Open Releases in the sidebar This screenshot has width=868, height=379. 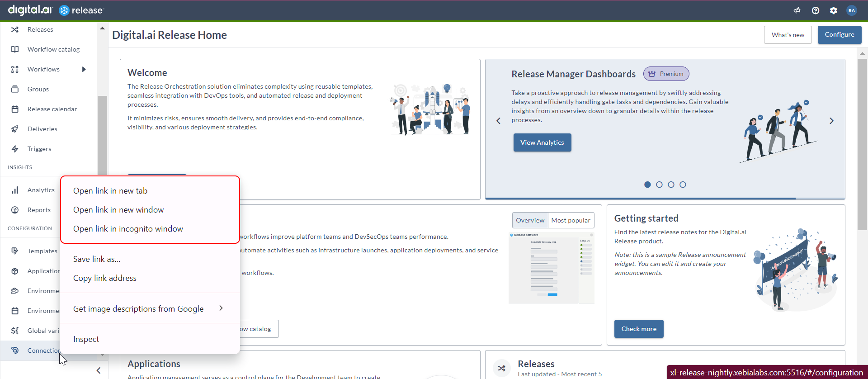40,29
